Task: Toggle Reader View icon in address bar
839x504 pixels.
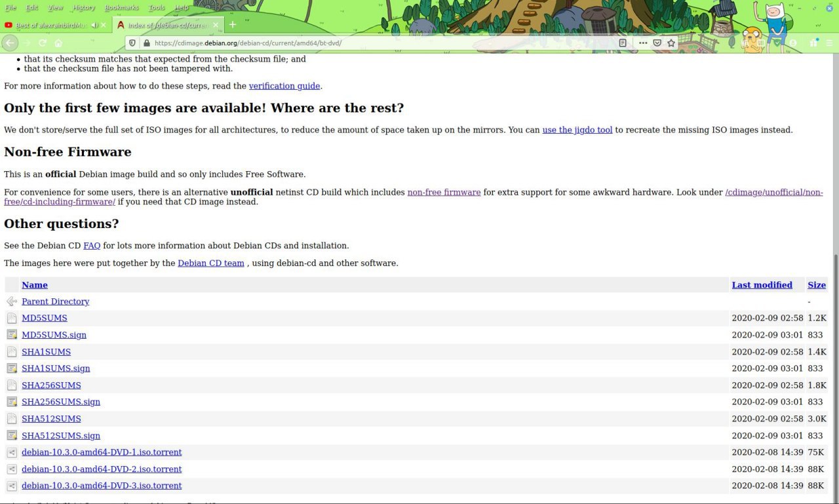Action: pos(623,43)
